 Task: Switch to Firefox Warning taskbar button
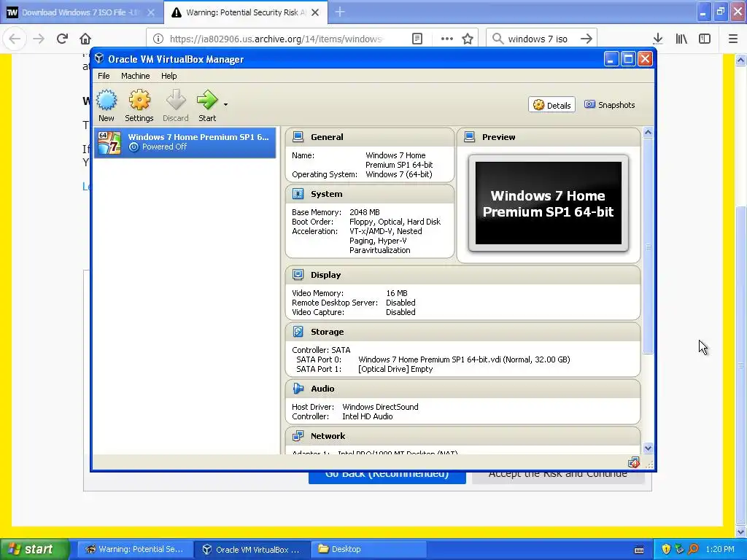tap(135, 549)
